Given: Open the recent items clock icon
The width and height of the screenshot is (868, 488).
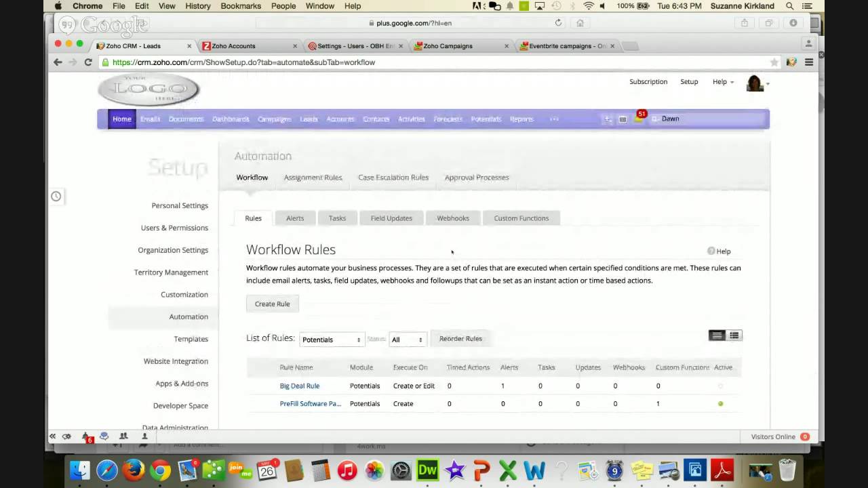Looking at the screenshot, I should pyautogui.click(x=56, y=197).
